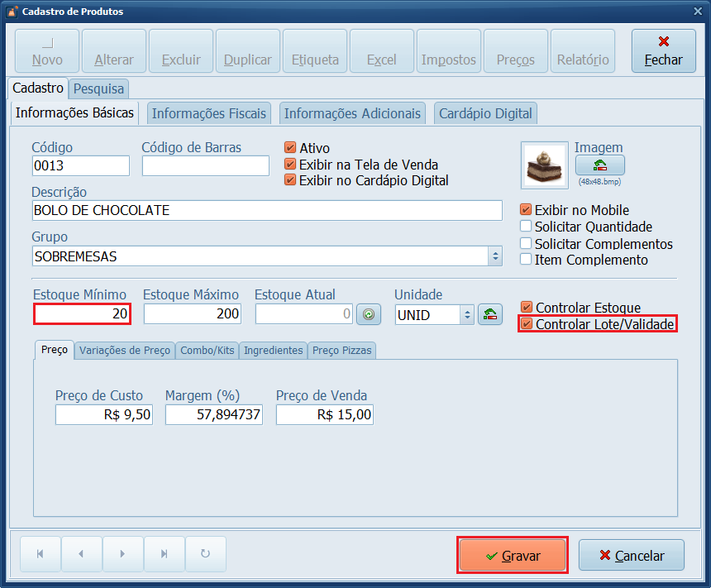Go to the previous record arrow

(81, 554)
